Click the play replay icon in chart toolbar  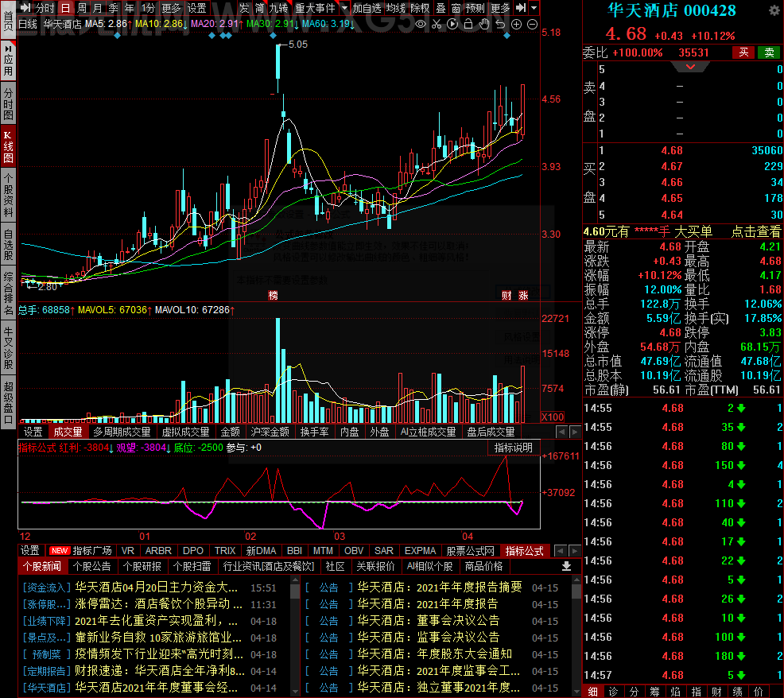[452, 24]
